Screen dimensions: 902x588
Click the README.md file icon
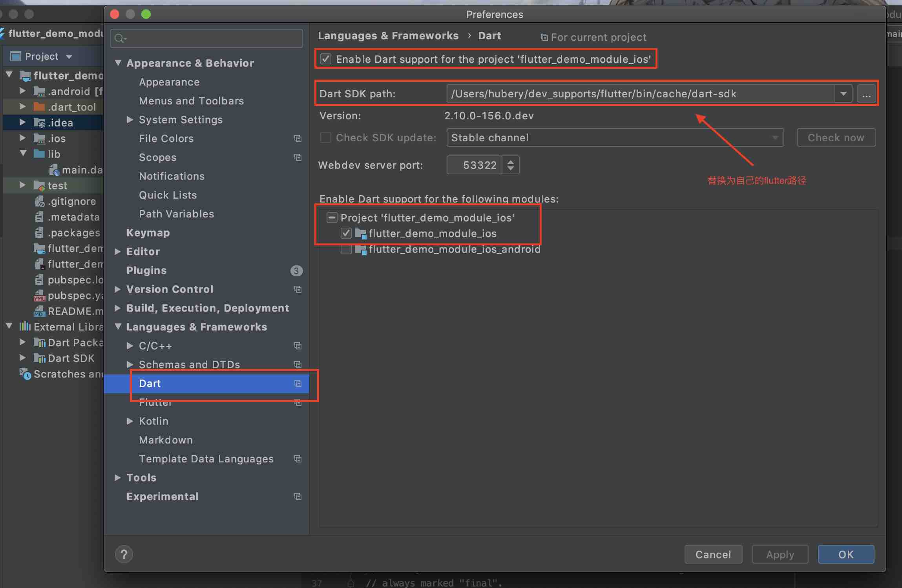pos(39,311)
